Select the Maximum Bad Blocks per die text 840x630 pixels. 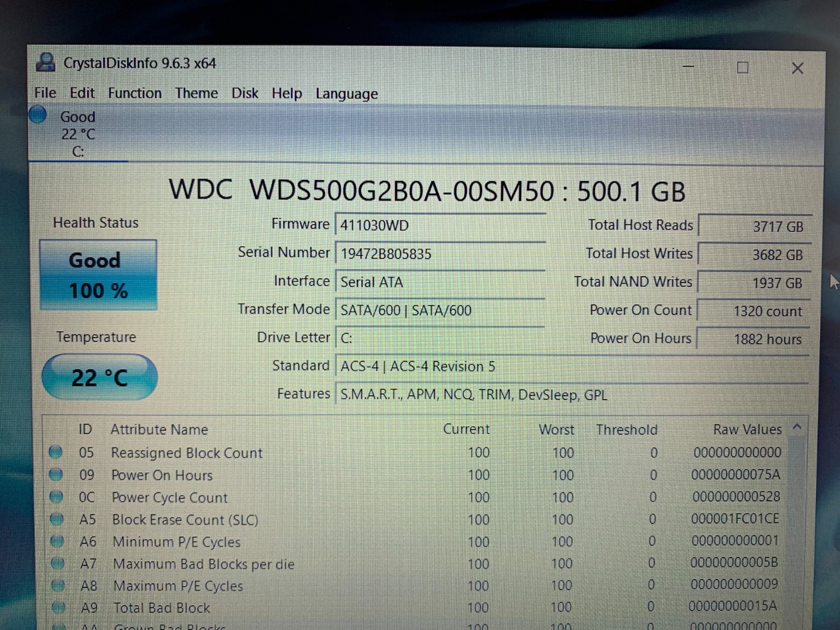click(x=204, y=564)
